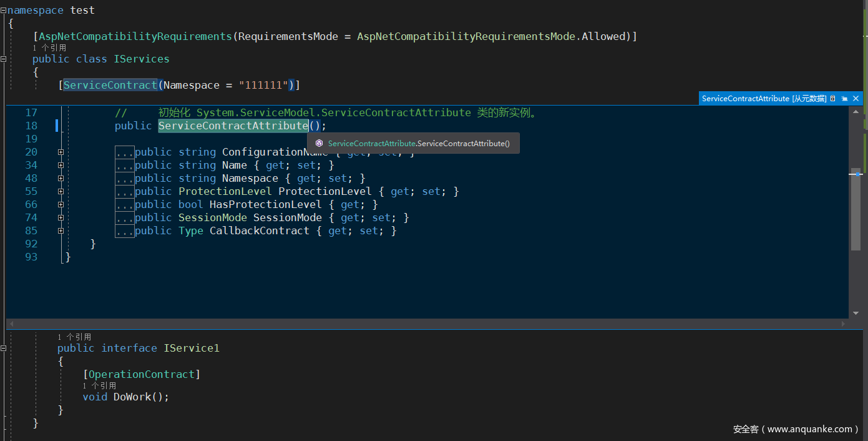Select the ServiceContractAttribute [从元数据] peek tab

[764, 99]
